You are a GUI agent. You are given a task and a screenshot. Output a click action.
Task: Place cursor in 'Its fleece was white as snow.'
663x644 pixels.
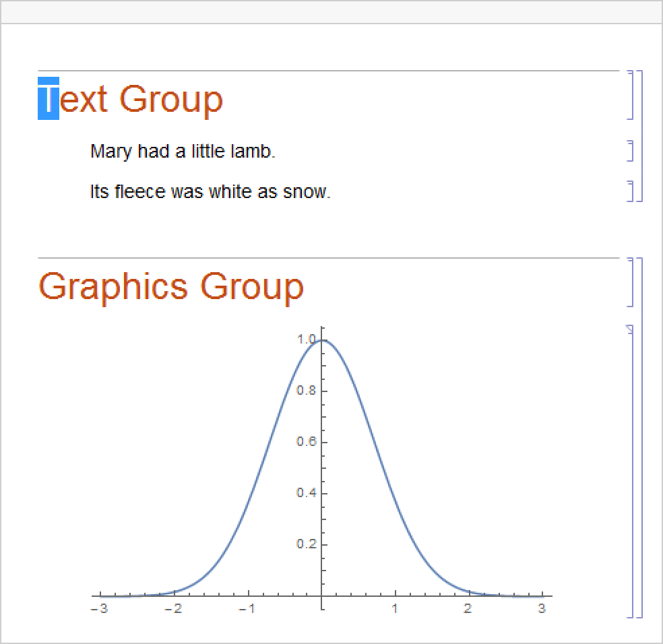[x=210, y=192]
